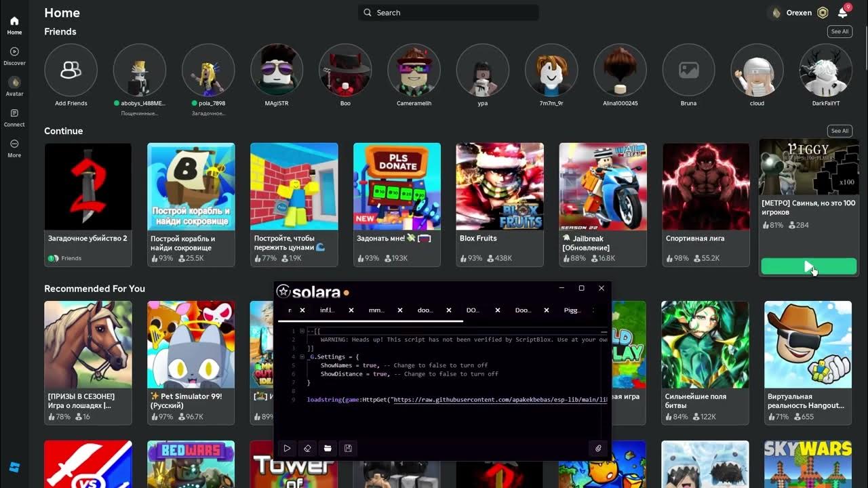Run the script with Solara's execute button
This screenshot has height=488, width=868.
coord(287,448)
